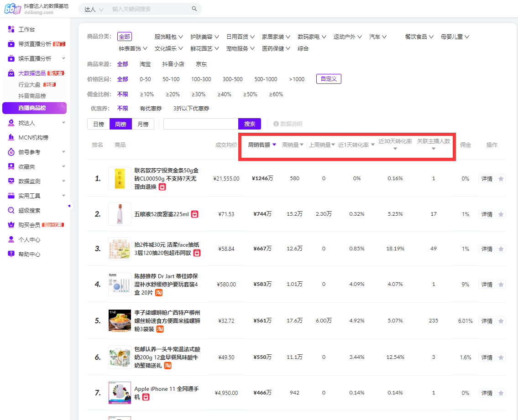Open 详情 for the 五粮液52度密鉴 product
Viewport: 518px width, 420px height.
click(x=486, y=214)
